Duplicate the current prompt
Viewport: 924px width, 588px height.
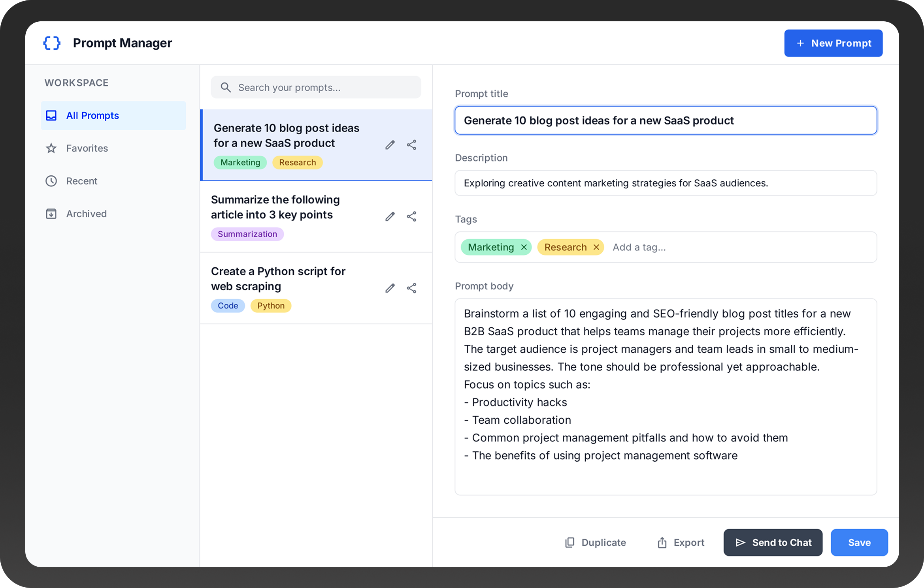coord(595,542)
